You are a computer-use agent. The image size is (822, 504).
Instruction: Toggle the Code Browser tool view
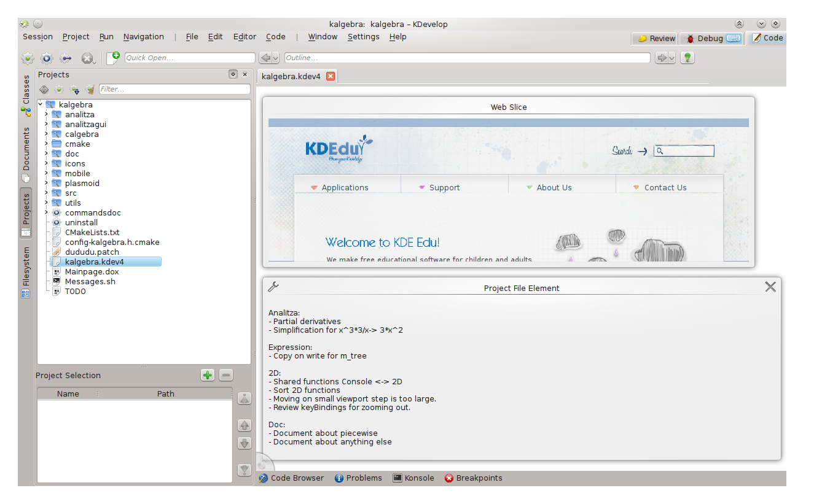pyautogui.click(x=291, y=478)
